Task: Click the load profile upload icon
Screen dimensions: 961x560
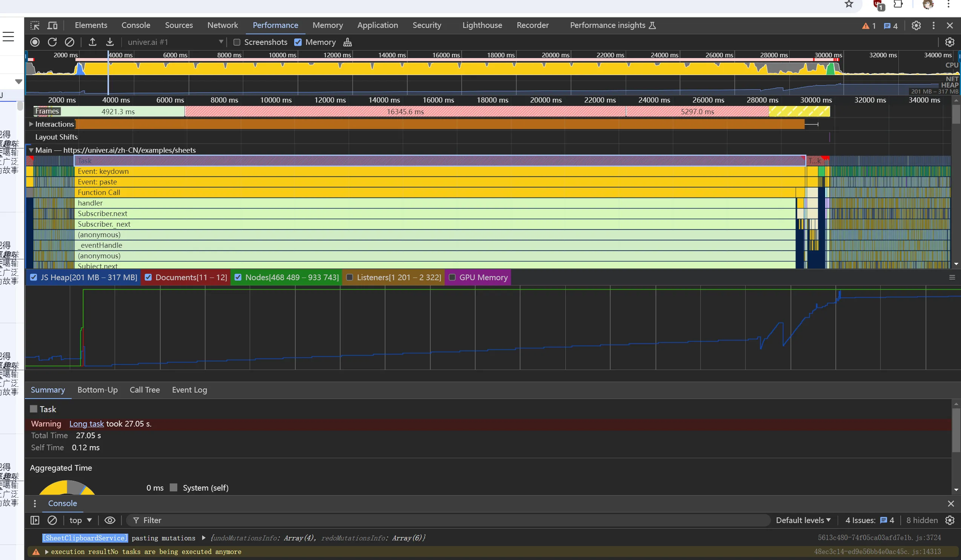Action: pos(92,42)
